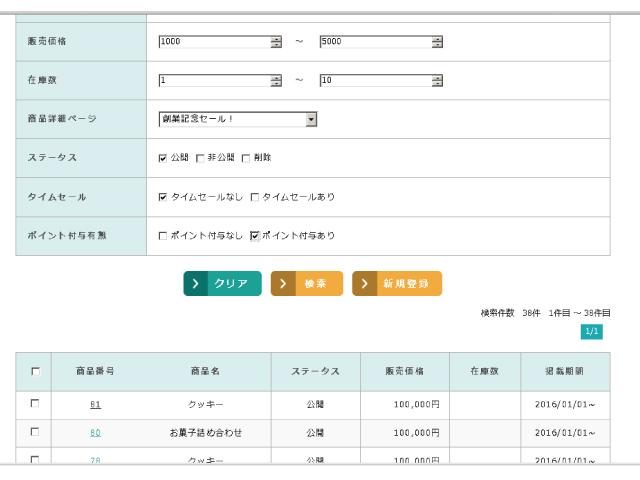Check the タイムセールあり checkbox
The image size is (640, 480).
255,197
